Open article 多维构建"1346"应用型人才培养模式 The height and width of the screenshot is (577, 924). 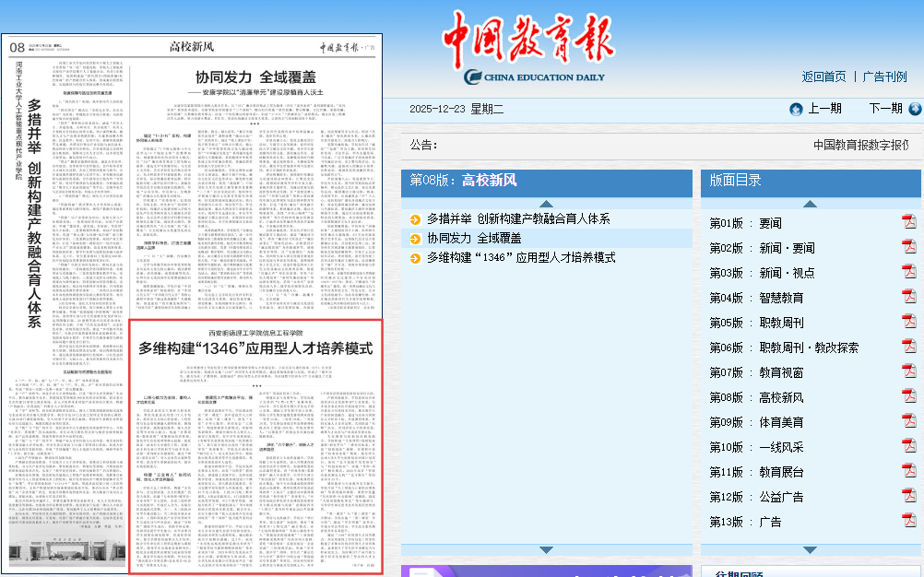pyautogui.click(x=520, y=258)
